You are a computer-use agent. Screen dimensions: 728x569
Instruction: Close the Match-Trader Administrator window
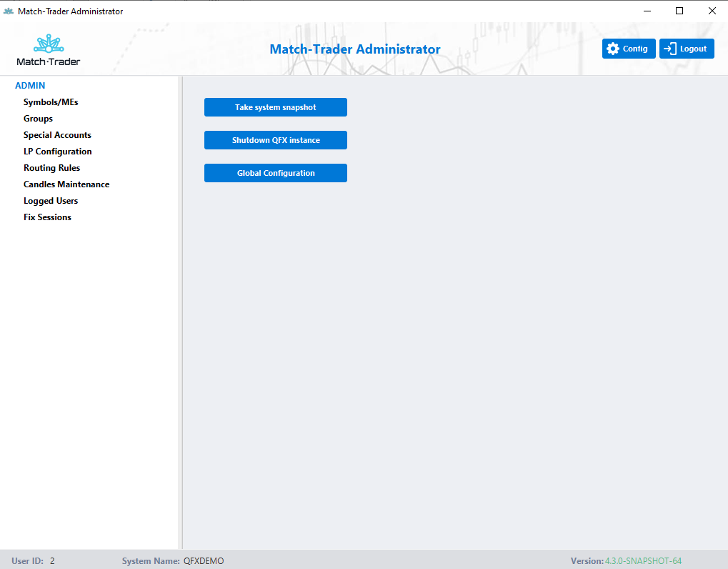click(712, 11)
